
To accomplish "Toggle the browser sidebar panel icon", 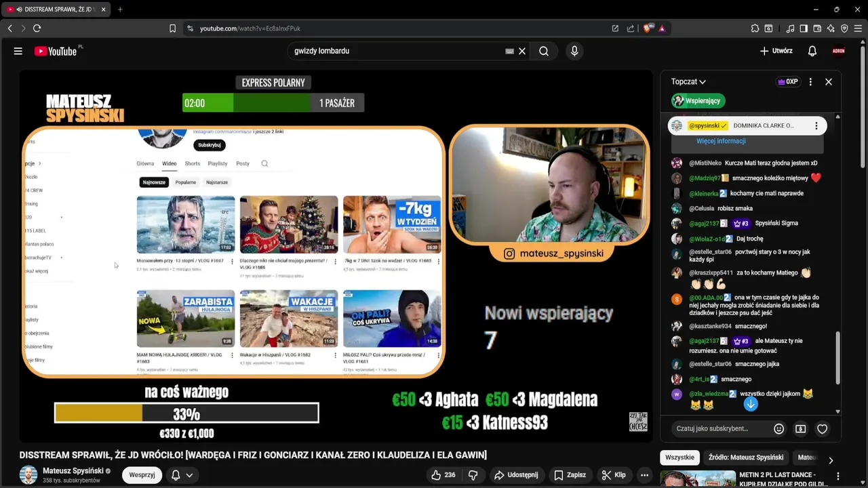I will click(804, 28).
